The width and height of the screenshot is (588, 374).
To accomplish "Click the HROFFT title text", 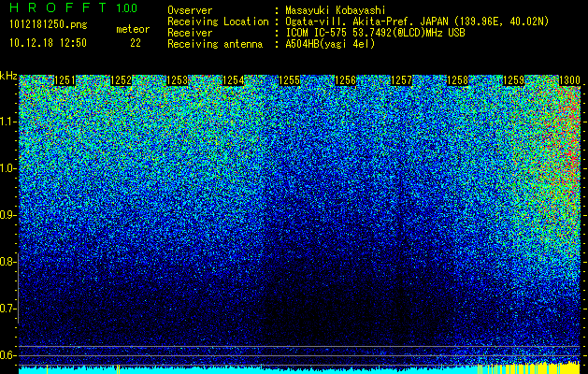I will [58, 7].
